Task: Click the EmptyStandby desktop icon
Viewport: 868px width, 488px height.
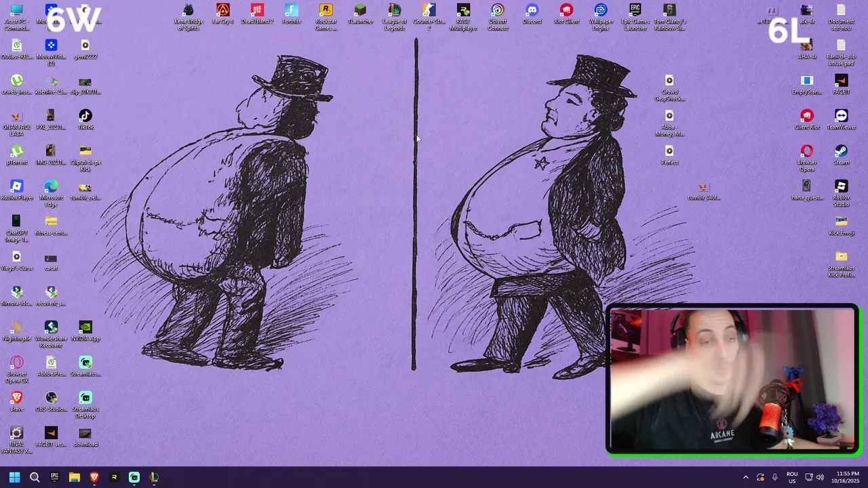Action: point(807,85)
